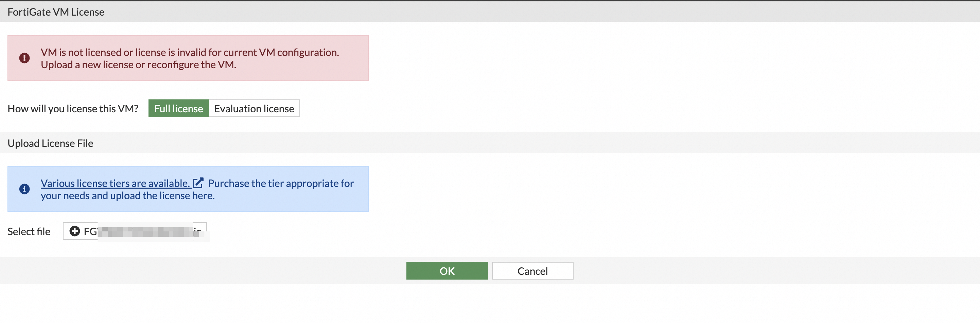The width and height of the screenshot is (980, 323).
Task: Switch to Evaluation license option
Action: point(254,109)
